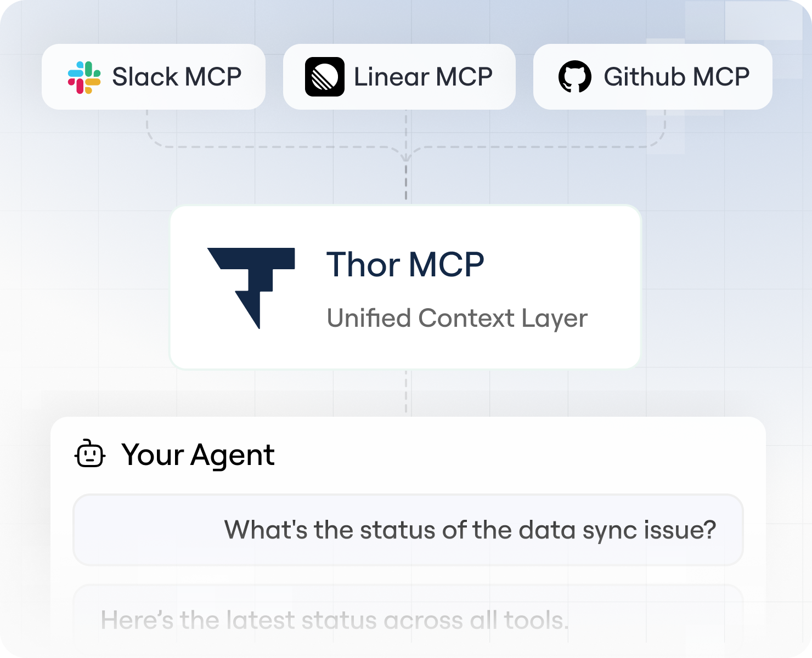Select the "Linear MCP" label text
This screenshot has height=658, width=812.
click(423, 77)
